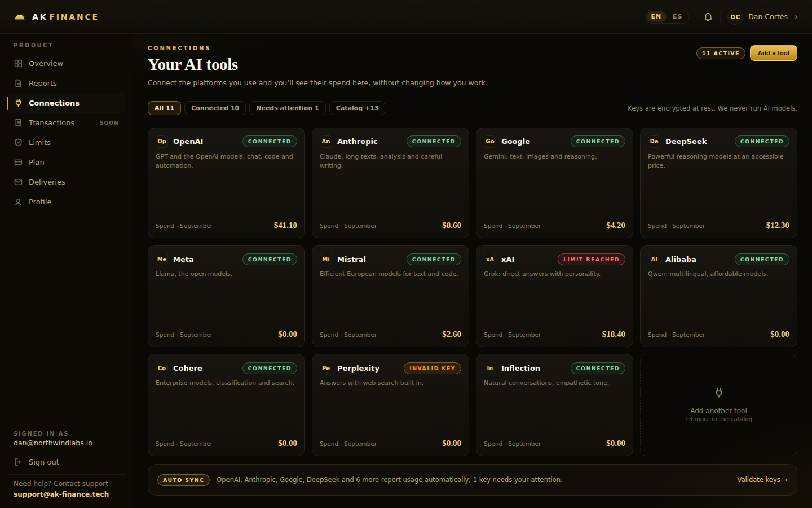Click the Connections plug icon in sidebar
The image size is (812, 508).
[19, 103]
